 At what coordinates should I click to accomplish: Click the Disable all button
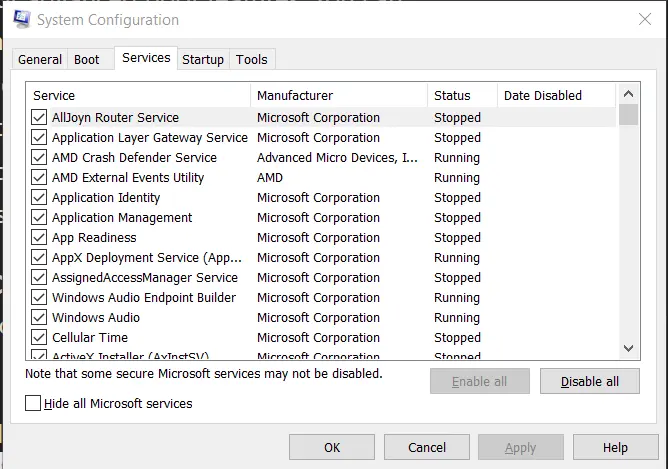coord(589,381)
